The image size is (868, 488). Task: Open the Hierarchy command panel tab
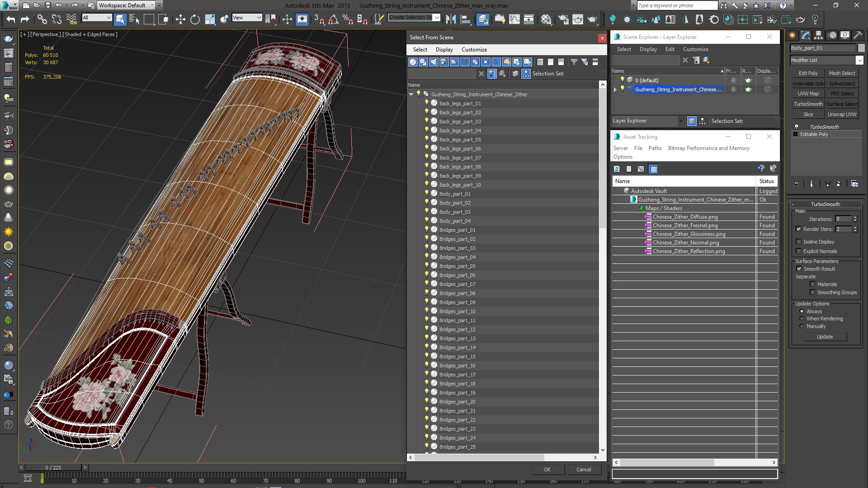tap(818, 35)
